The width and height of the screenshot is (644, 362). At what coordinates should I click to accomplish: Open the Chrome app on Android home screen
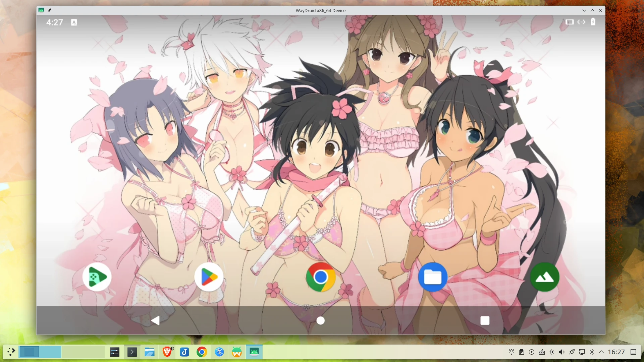click(x=321, y=277)
